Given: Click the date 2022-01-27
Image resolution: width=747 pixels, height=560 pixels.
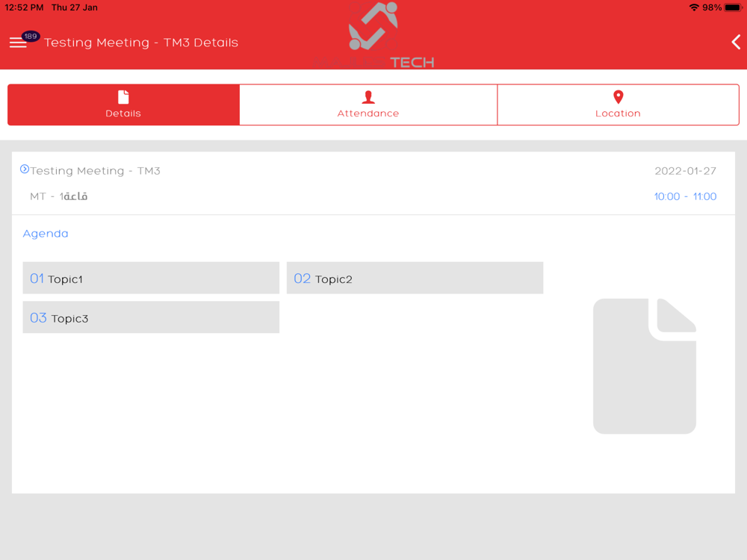Looking at the screenshot, I should point(685,171).
